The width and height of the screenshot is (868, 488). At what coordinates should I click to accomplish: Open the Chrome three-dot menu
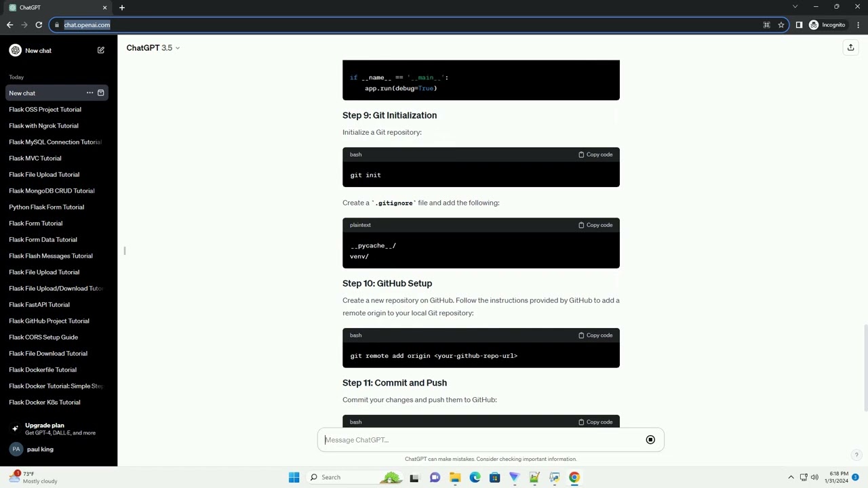click(x=859, y=25)
